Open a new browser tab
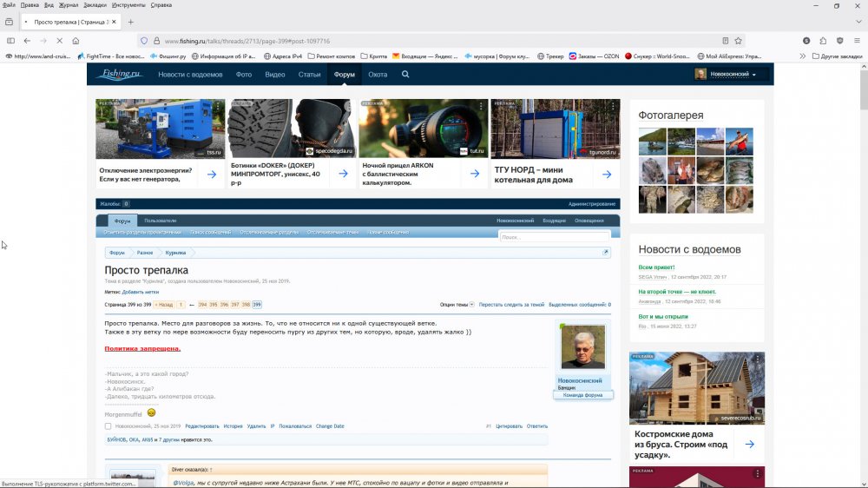 [x=131, y=21]
